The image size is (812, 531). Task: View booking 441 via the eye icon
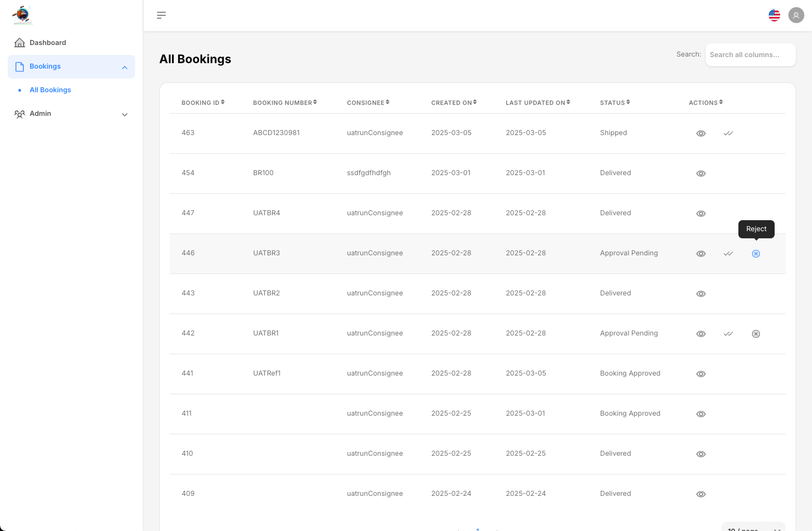click(x=700, y=374)
